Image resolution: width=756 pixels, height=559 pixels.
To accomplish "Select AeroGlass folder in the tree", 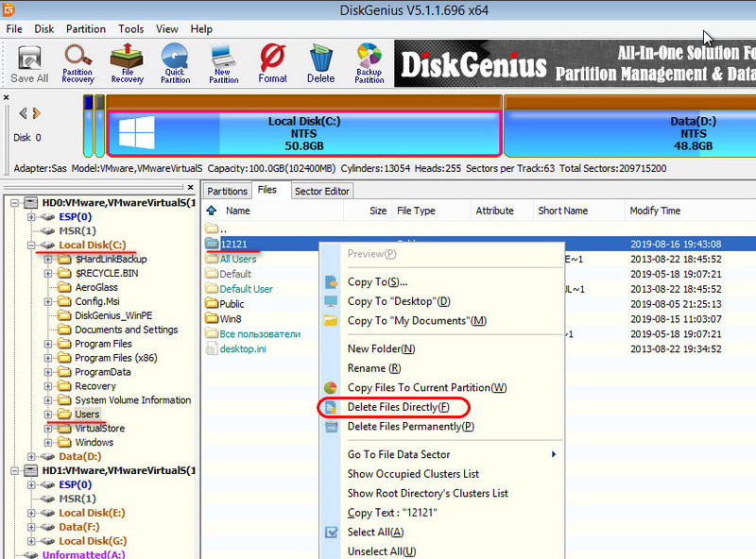I will coord(96,287).
